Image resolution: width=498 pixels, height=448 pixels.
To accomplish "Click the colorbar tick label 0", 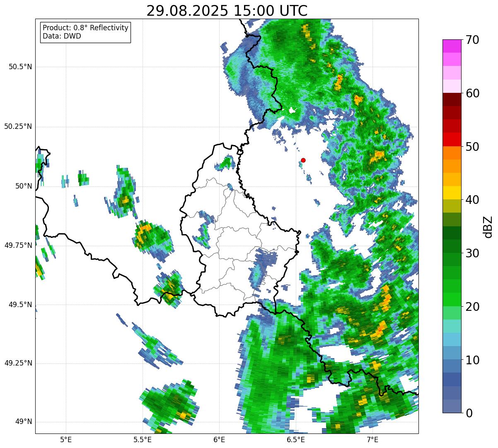I will [x=469, y=413].
